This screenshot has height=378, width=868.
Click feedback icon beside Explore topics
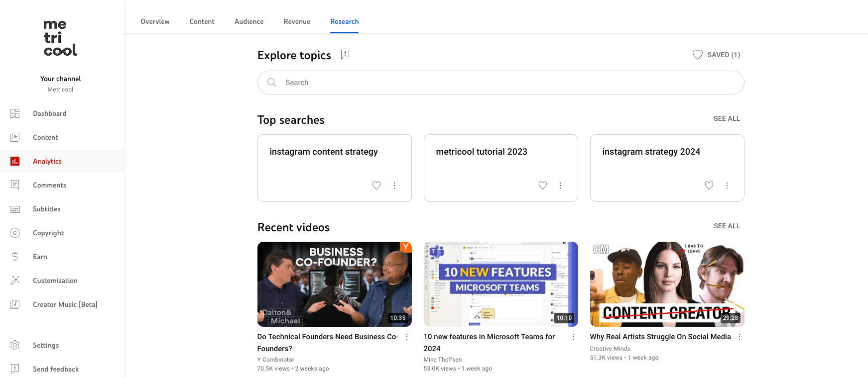tap(345, 55)
